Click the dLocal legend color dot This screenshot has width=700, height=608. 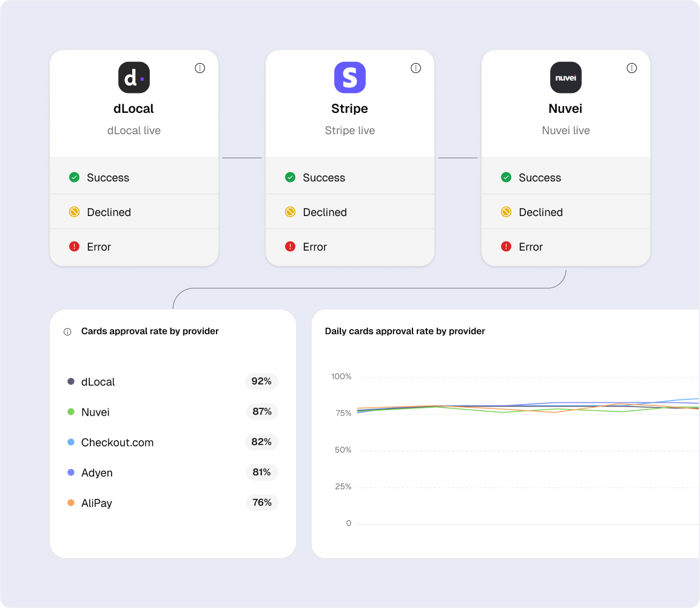click(71, 382)
